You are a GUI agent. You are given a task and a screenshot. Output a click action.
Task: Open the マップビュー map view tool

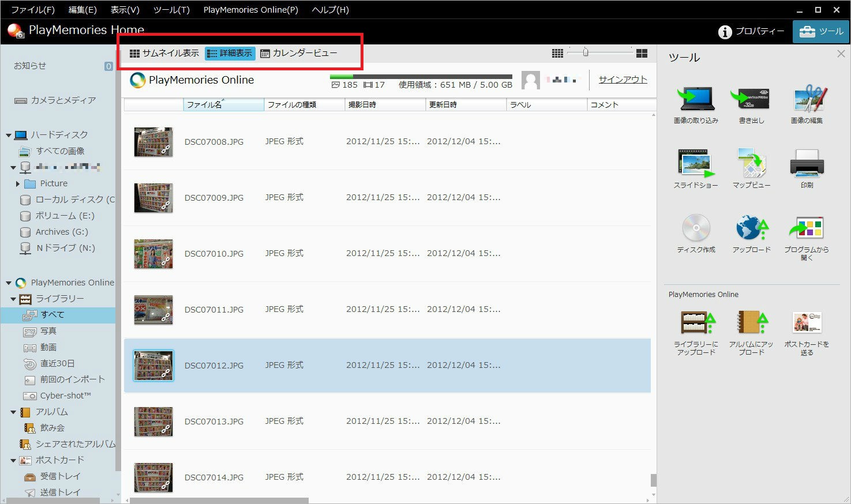coord(751,164)
